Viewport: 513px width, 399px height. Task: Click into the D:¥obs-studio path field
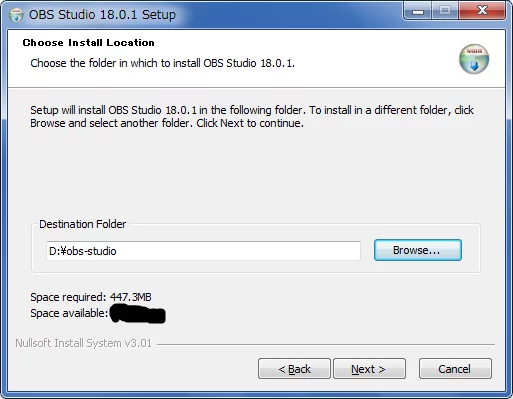(203, 251)
